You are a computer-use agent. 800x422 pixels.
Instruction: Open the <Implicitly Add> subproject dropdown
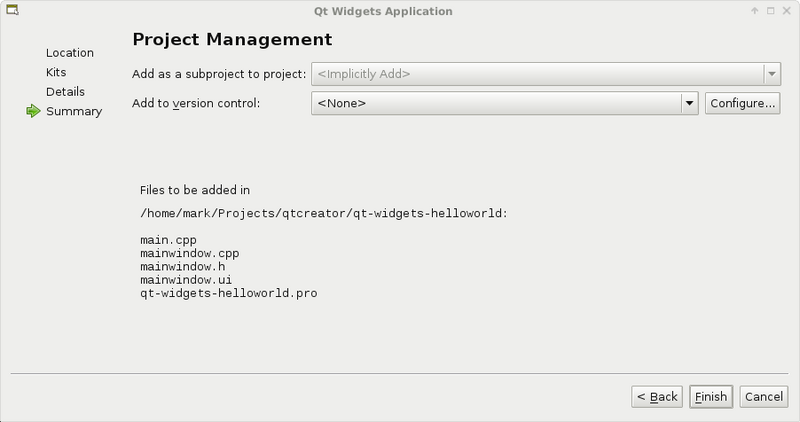[x=546, y=74]
